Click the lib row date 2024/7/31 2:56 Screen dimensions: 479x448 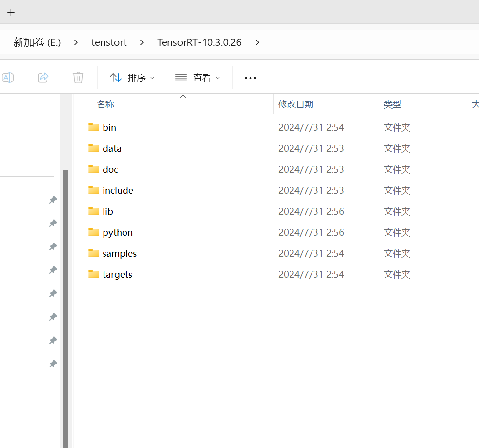(x=311, y=211)
